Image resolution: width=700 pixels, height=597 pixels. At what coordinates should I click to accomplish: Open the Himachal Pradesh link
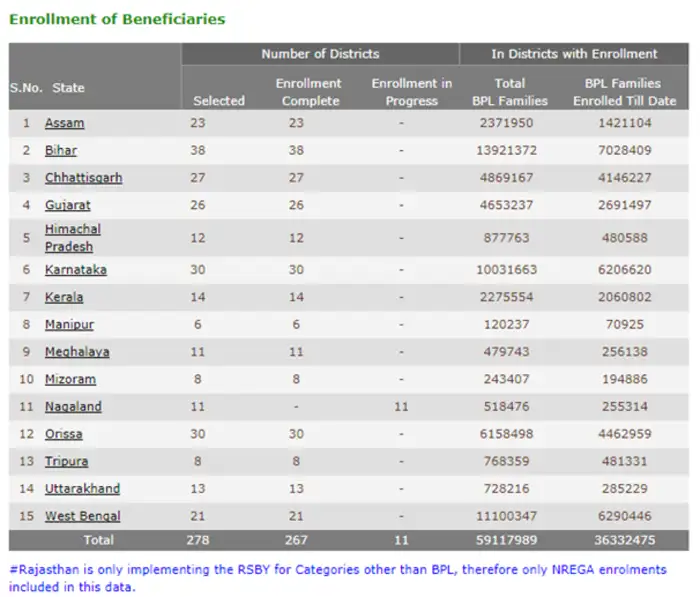[x=72, y=238]
